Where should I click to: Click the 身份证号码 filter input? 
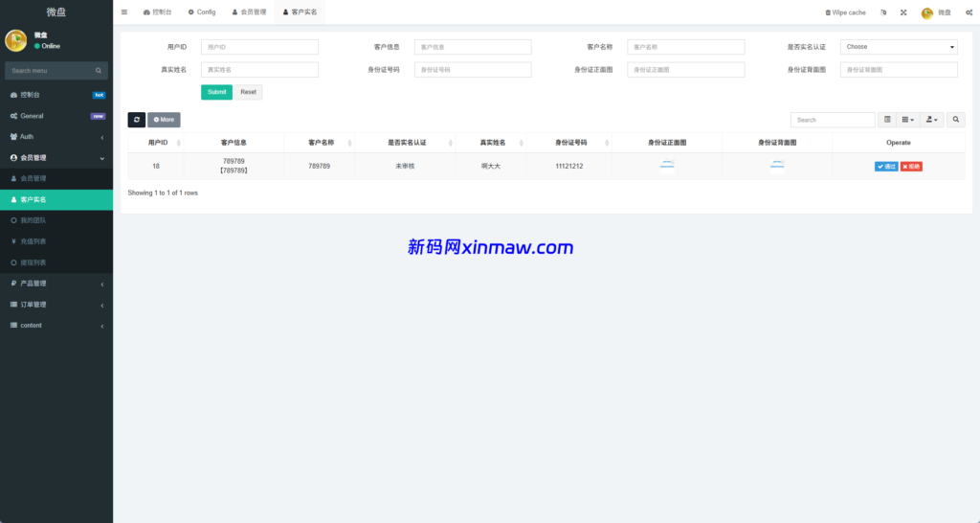point(473,69)
